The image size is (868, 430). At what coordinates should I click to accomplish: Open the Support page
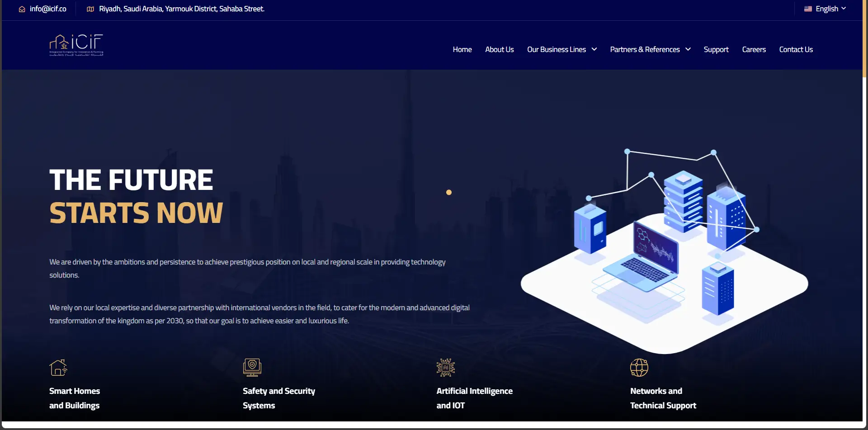coord(716,50)
